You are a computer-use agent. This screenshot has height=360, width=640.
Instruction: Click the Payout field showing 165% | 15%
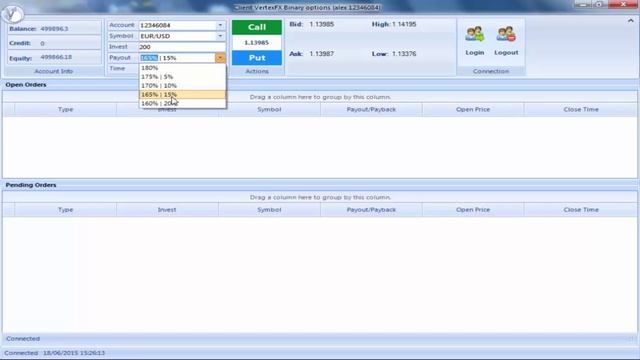[177, 58]
